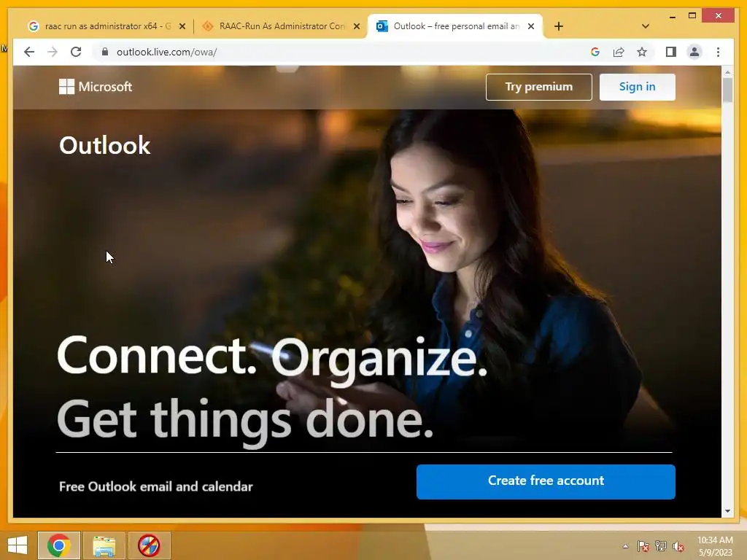The image size is (747, 560).
Task: Open the Google icon in address bar
Action: click(595, 52)
